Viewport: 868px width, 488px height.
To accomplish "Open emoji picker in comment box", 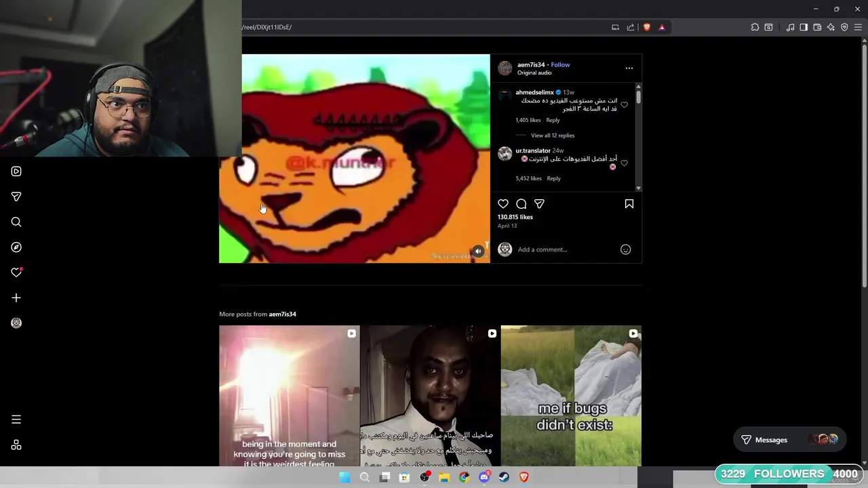I will pos(626,249).
